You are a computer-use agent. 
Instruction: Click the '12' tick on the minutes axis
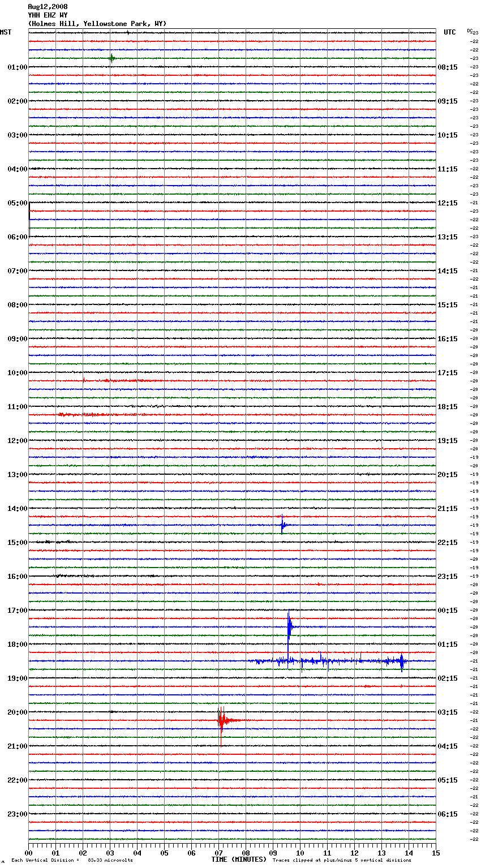(x=355, y=853)
